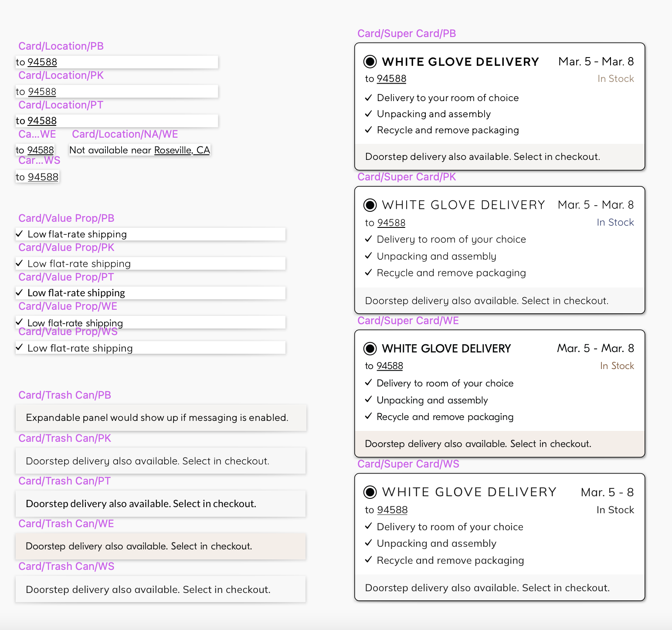Select the Card/Value Prop/PB frame label
Screen dimensions: 672x630
click(66, 218)
